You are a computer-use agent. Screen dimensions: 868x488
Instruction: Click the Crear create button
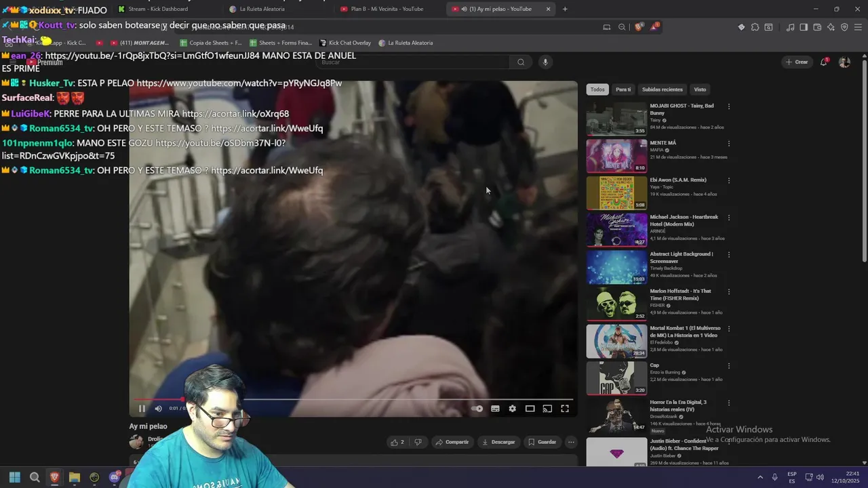(797, 62)
